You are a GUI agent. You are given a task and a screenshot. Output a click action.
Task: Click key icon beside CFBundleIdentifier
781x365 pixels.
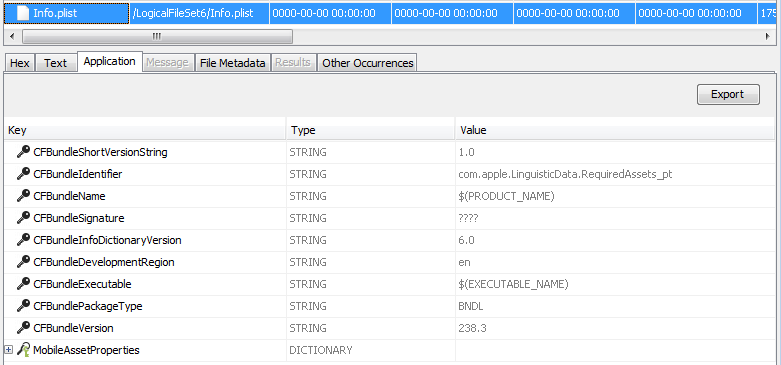tap(23, 174)
